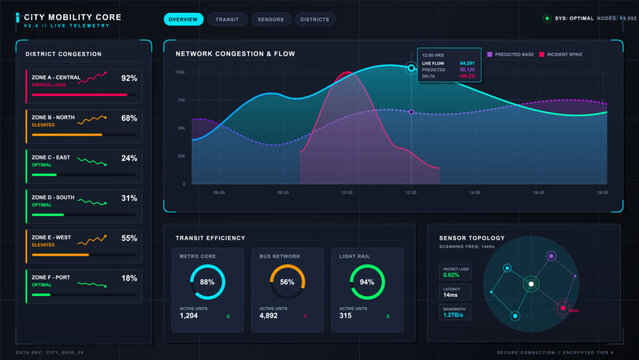639x360 pixels.
Task: Click the green SYS: OPTIMAL status indicator
Action: tap(547, 18)
